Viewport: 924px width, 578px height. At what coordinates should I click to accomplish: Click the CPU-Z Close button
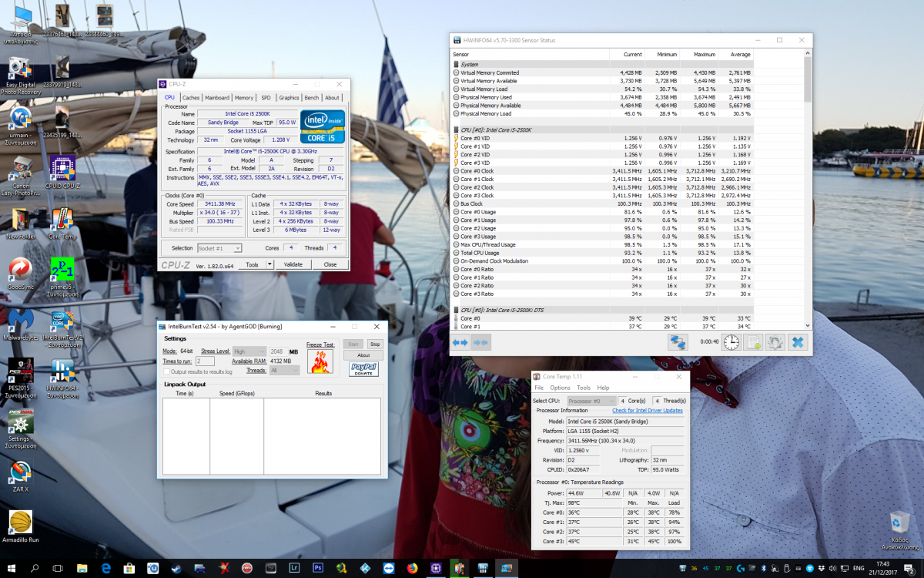tap(330, 264)
